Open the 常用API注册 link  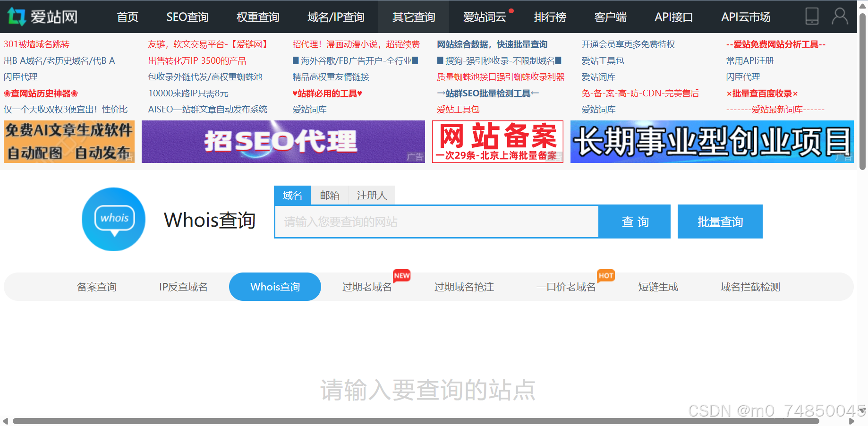point(749,60)
